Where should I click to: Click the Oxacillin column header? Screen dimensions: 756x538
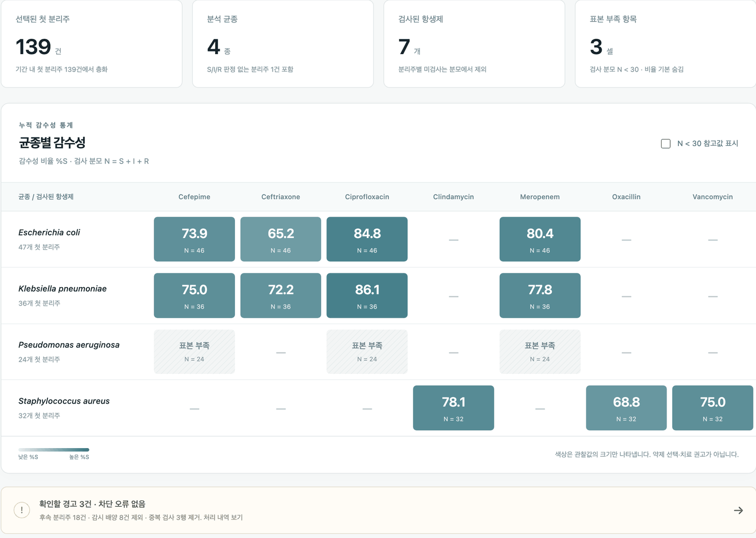coord(626,197)
